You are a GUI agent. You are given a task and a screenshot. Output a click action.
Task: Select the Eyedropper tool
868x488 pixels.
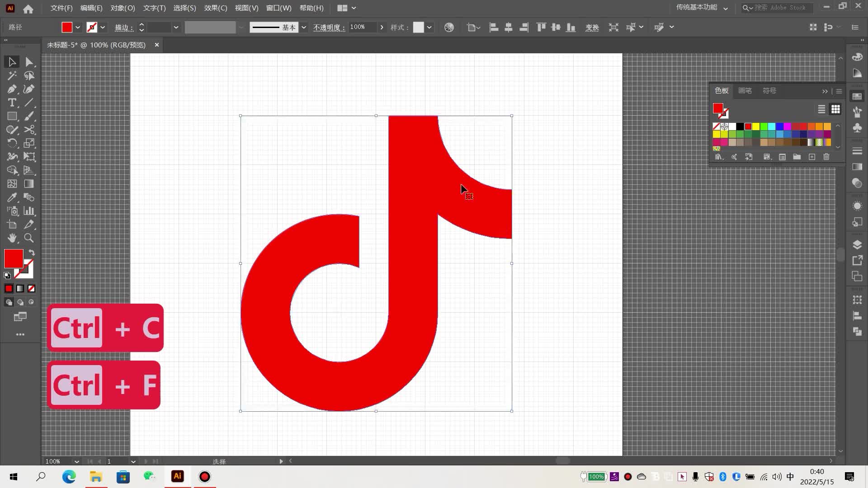(12, 197)
